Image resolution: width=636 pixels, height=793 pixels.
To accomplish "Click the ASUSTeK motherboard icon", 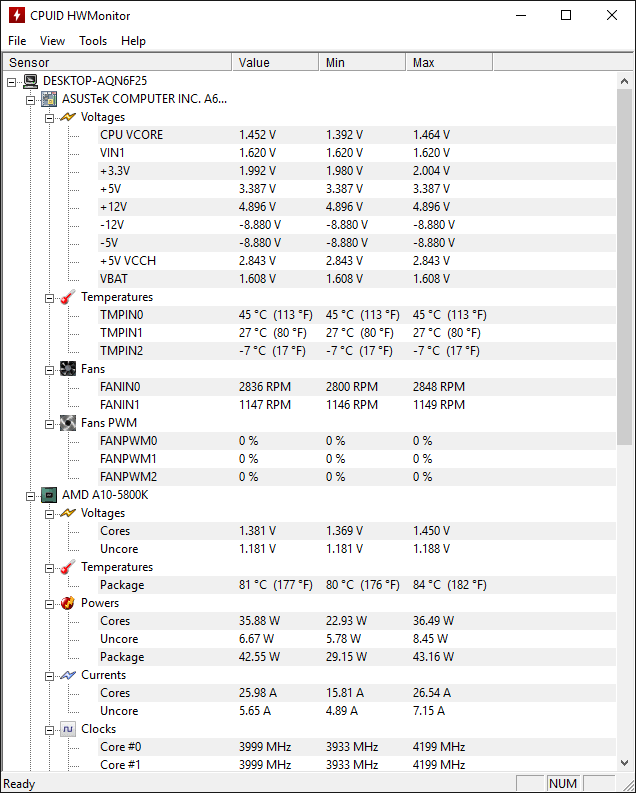I will pyautogui.click(x=49, y=99).
